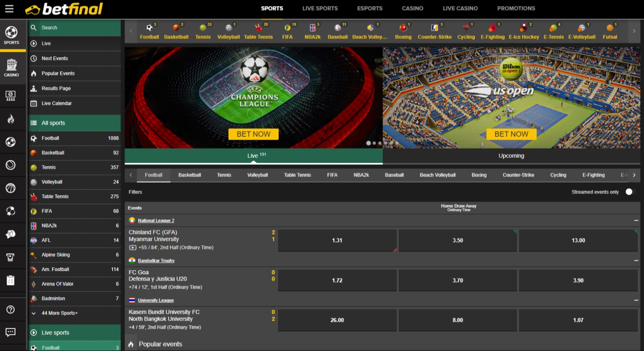This screenshot has height=351, width=644.
Task: Open the University League link
Action: 156,300
